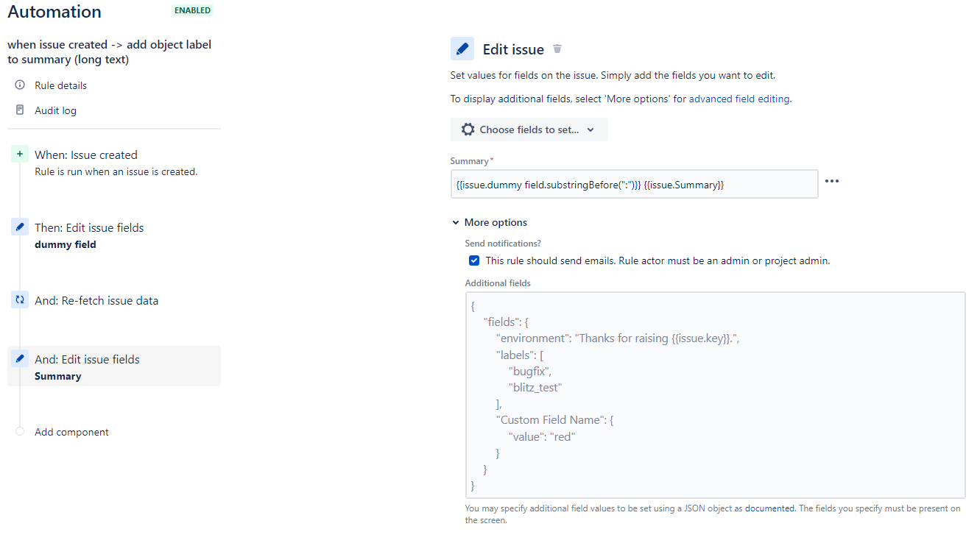Click pencil icon for dummy field edit step
980x543 pixels.
click(x=20, y=227)
